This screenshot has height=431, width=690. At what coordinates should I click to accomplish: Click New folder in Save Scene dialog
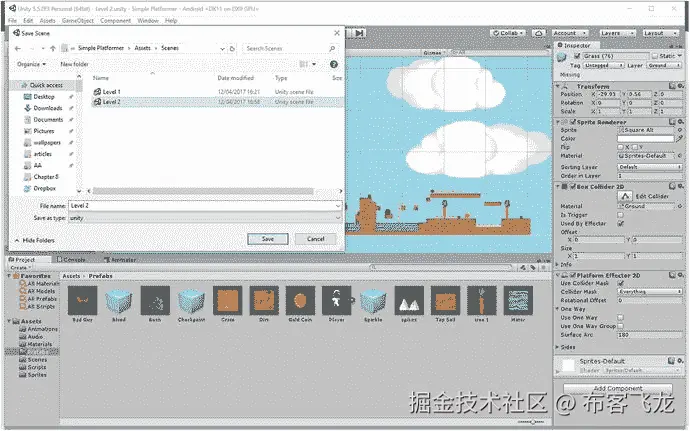tap(74, 64)
